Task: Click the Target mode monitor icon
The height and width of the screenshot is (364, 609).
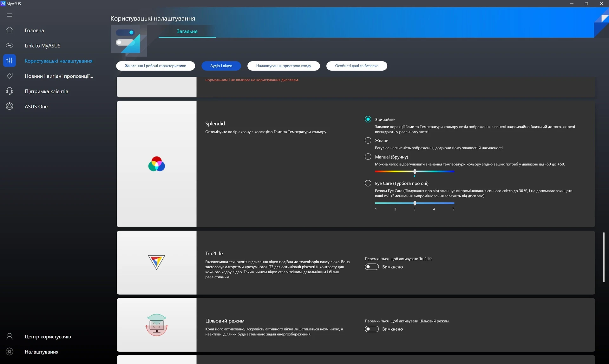Action: [157, 325]
